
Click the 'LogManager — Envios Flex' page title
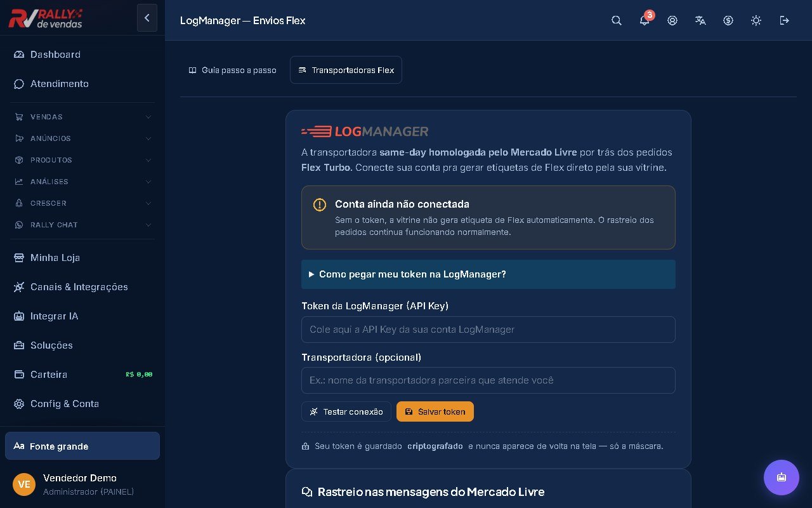tap(243, 20)
